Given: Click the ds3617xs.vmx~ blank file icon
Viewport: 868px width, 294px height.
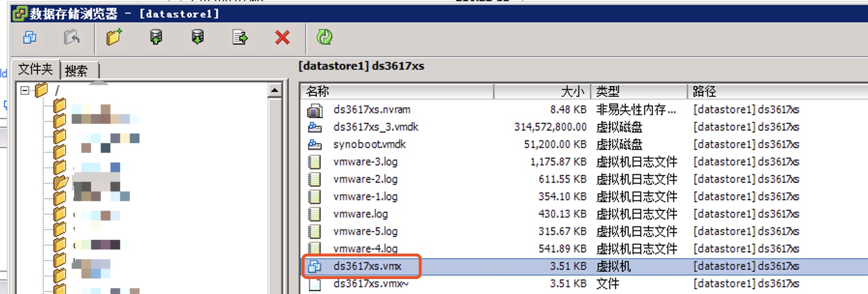Looking at the screenshot, I should click(315, 284).
